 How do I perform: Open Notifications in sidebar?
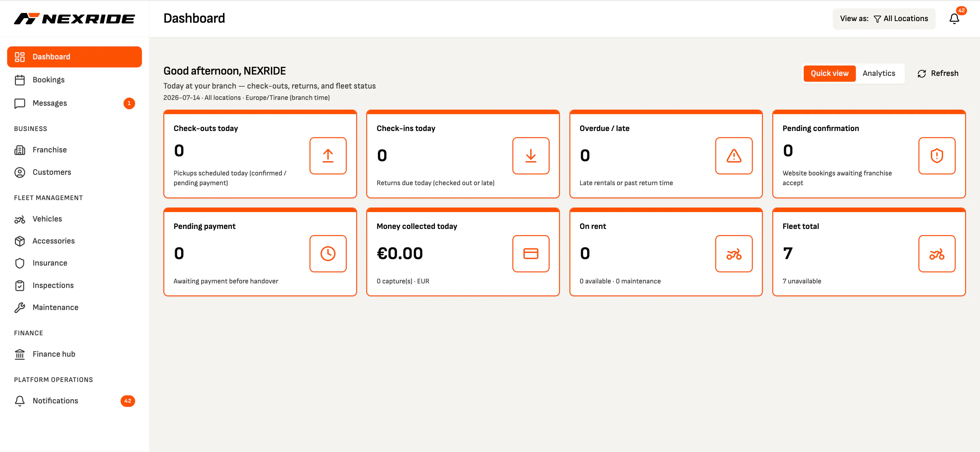click(75, 400)
